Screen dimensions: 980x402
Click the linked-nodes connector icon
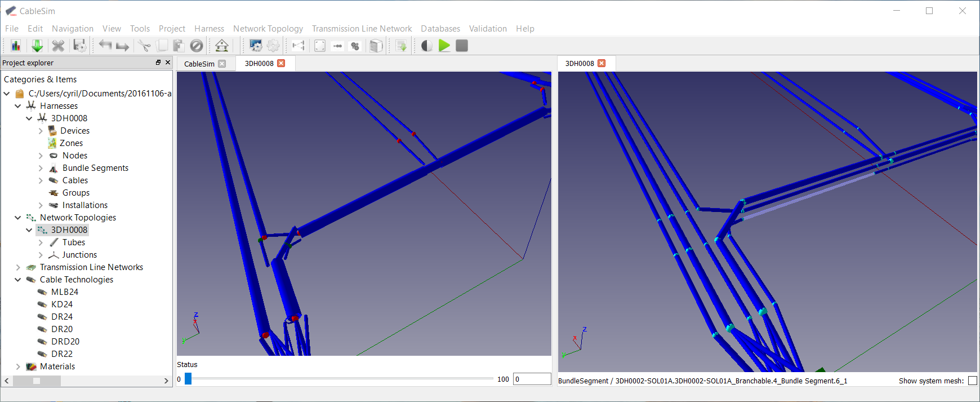[x=337, y=46]
